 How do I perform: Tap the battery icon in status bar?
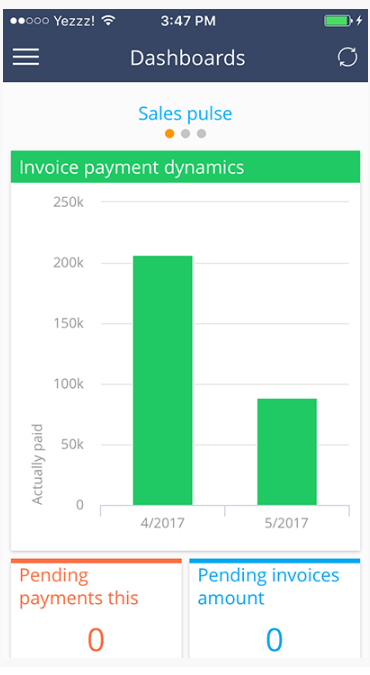pyautogui.click(x=339, y=20)
